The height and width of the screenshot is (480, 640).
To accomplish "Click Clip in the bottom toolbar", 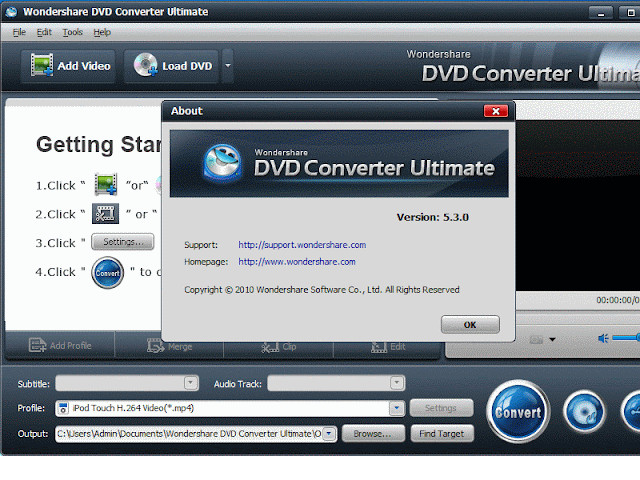I will coord(278,347).
